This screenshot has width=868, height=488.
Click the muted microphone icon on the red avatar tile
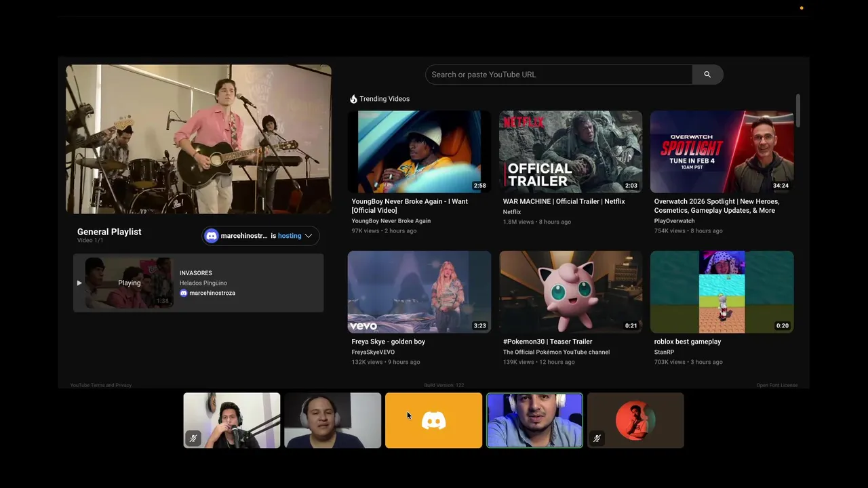click(597, 439)
